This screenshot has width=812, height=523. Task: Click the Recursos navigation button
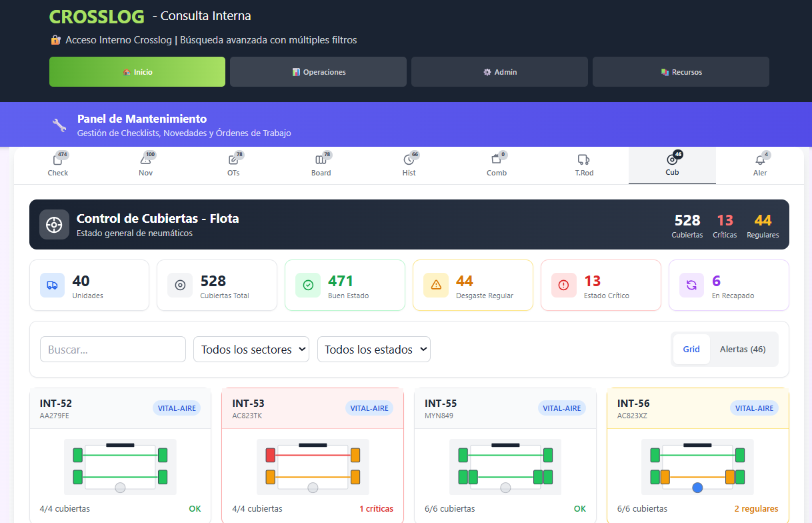click(x=681, y=72)
